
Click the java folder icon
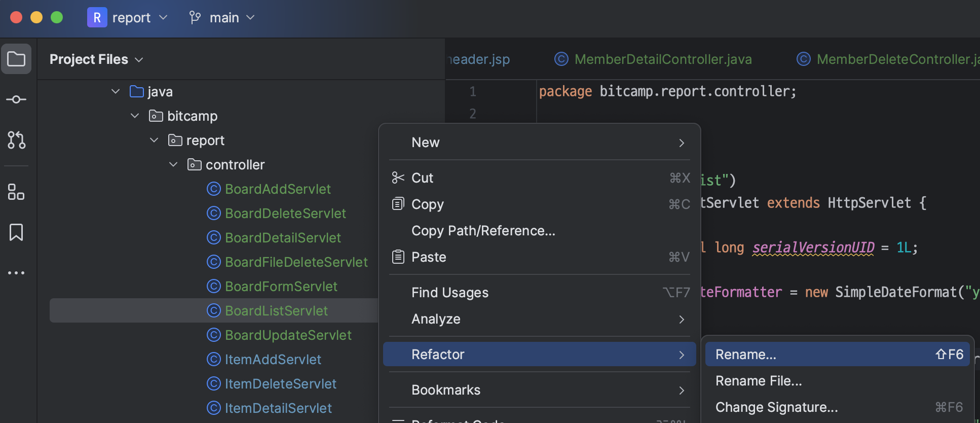pos(137,91)
